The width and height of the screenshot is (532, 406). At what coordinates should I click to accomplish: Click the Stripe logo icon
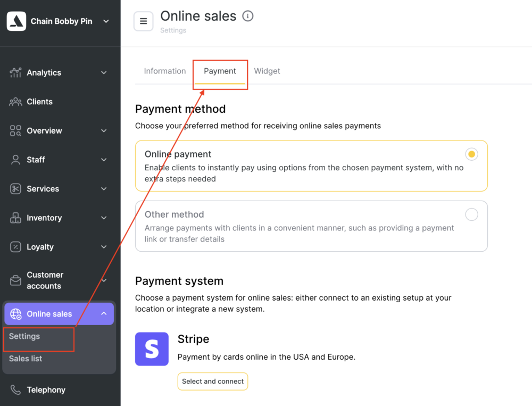[152, 349]
